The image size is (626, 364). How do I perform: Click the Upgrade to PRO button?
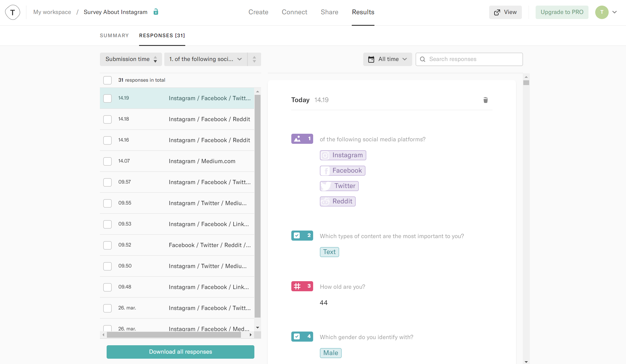tap(562, 12)
